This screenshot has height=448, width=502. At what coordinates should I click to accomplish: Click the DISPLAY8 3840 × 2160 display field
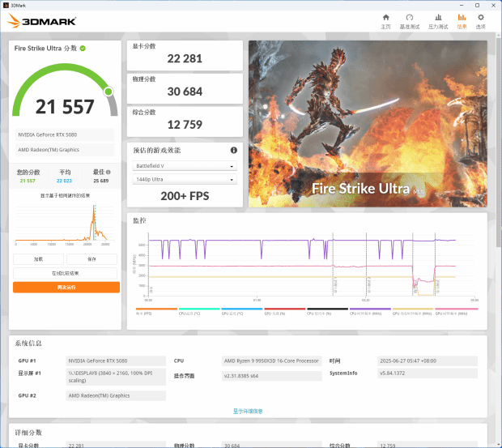pyautogui.click(x=116, y=377)
